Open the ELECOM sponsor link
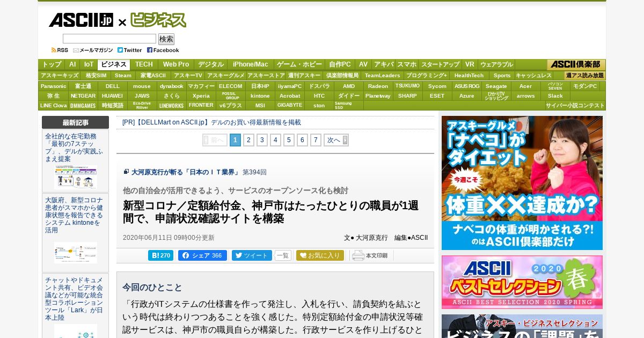 (x=231, y=86)
